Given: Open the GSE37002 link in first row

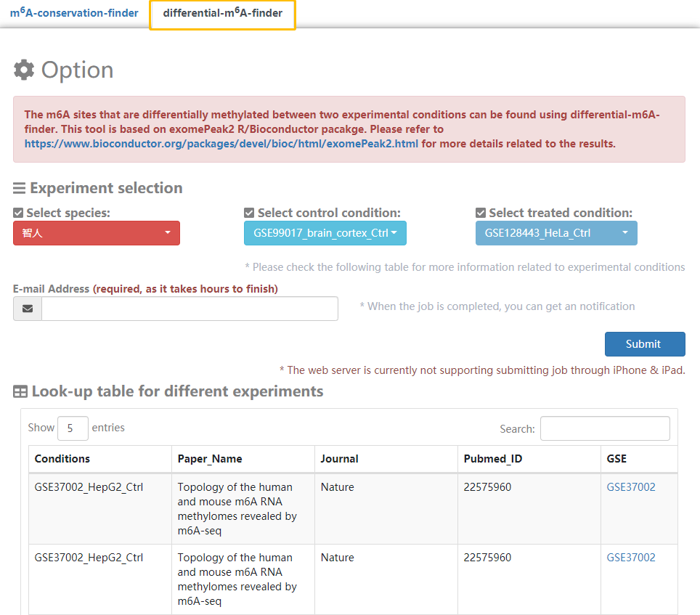Looking at the screenshot, I should [x=630, y=487].
